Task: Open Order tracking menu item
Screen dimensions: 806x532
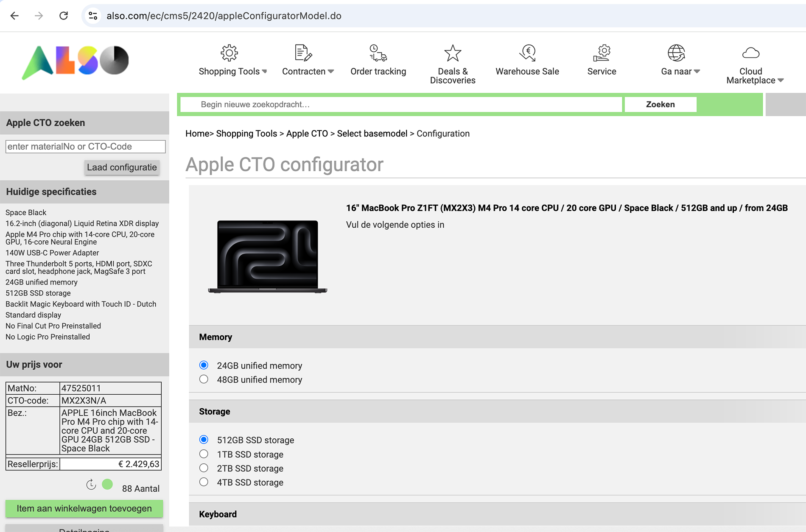Action: click(x=378, y=71)
